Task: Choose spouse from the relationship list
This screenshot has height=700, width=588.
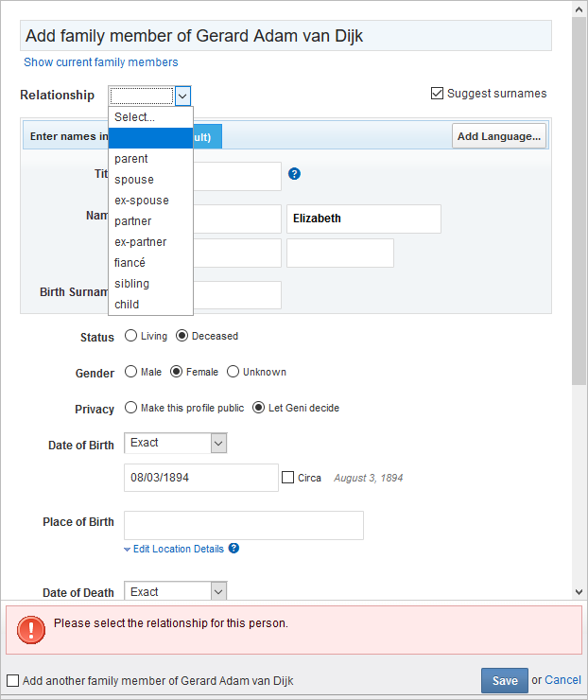Action: pos(134,180)
